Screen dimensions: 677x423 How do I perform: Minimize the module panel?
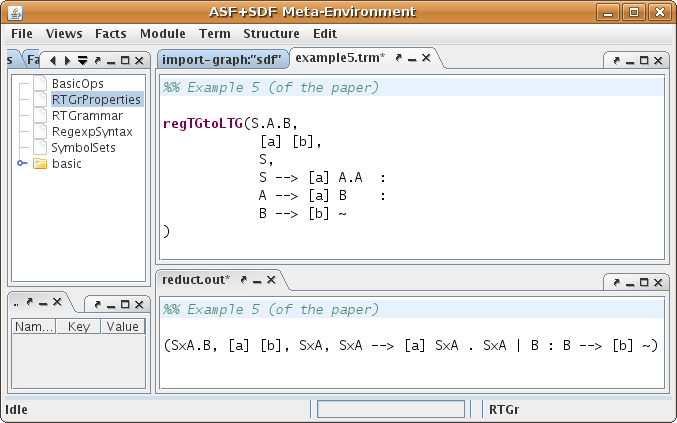point(111,61)
